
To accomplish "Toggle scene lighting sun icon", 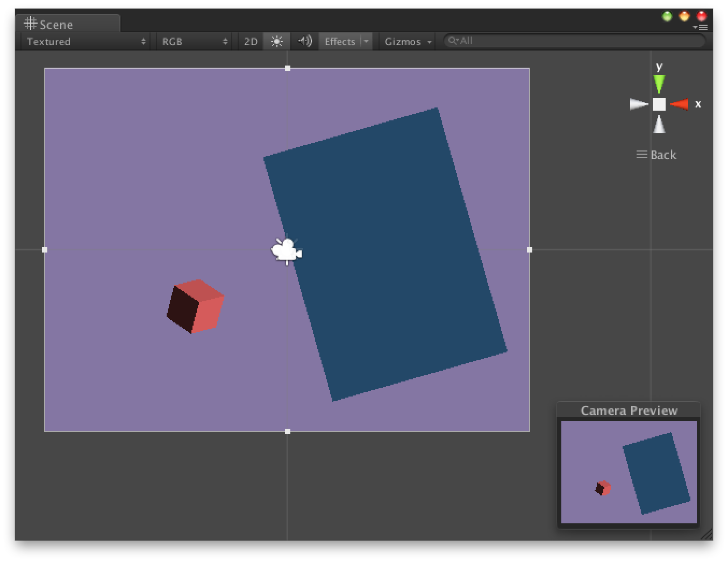I will coord(276,41).
